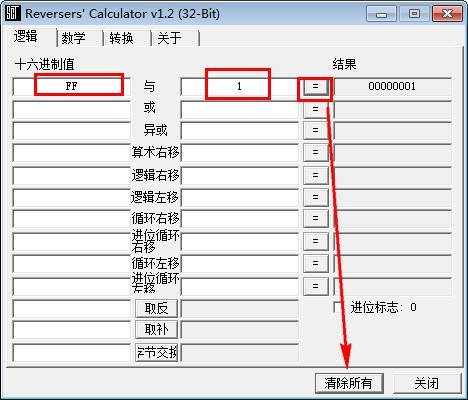The width and height of the screenshot is (468, 400).
Task: Click the SCT app icon in title bar
Action: tap(13, 14)
